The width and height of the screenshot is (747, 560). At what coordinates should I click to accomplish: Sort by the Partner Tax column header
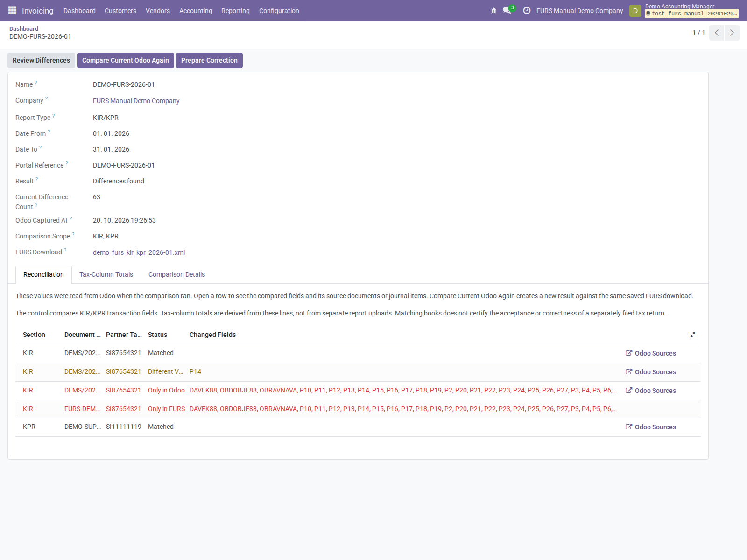124,335
